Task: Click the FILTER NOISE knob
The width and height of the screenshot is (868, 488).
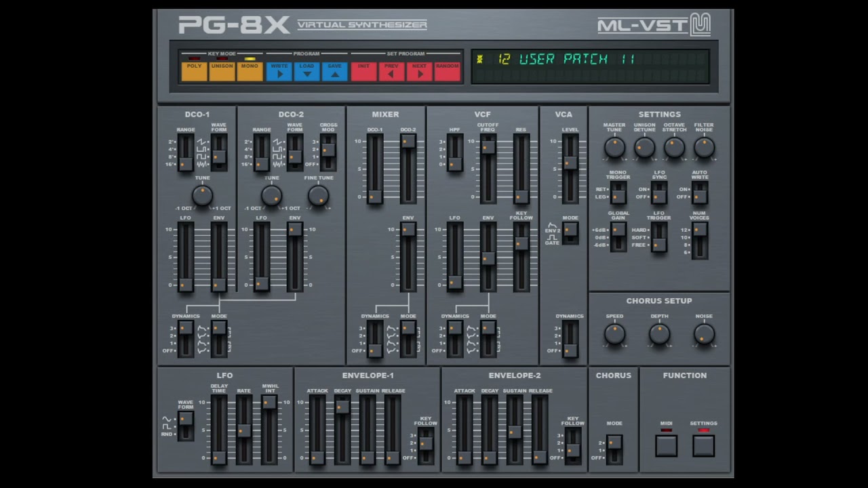Action: coord(704,147)
